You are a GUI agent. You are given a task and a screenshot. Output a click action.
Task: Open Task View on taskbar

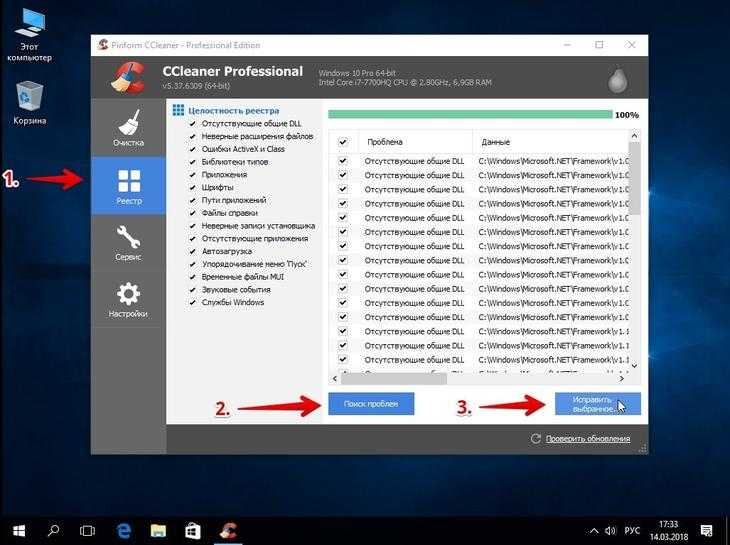[x=87, y=531]
